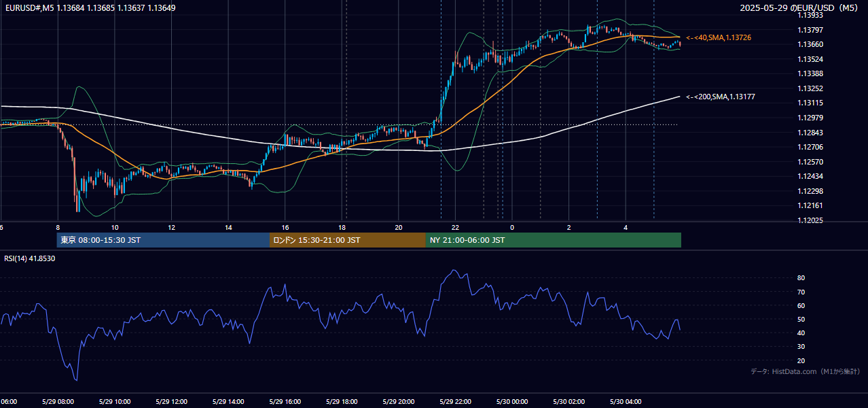Click hour label 12 under the price chart
Image resolution: width=868 pixels, height=408 pixels.
pyautogui.click(x=172, y=228)
